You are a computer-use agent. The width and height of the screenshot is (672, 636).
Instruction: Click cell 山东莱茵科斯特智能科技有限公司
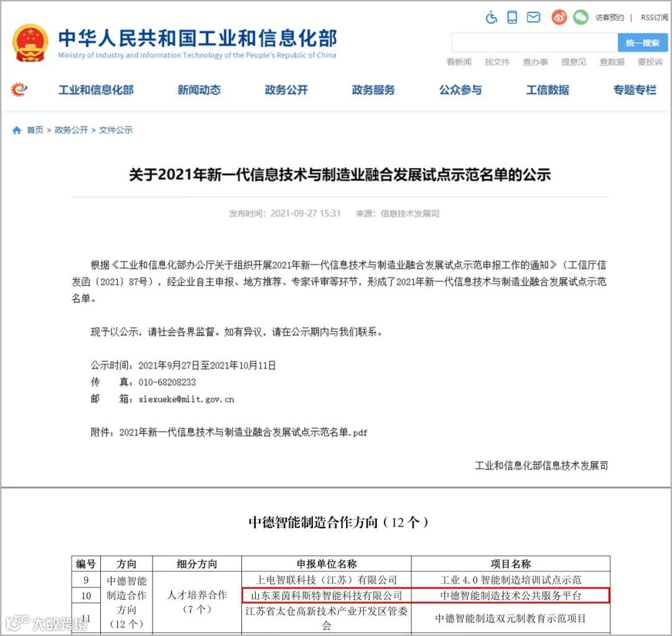click(x=327, y=596)
